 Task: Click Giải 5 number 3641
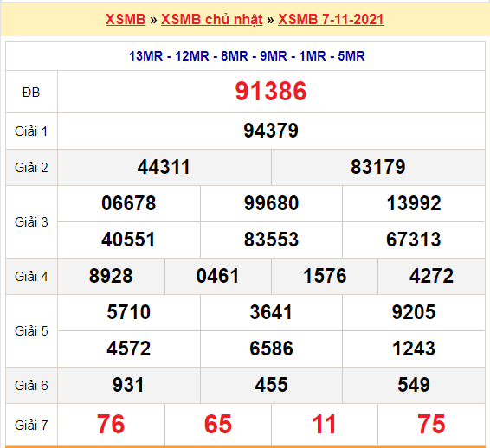pyautogui.click(x=271, y=312)
